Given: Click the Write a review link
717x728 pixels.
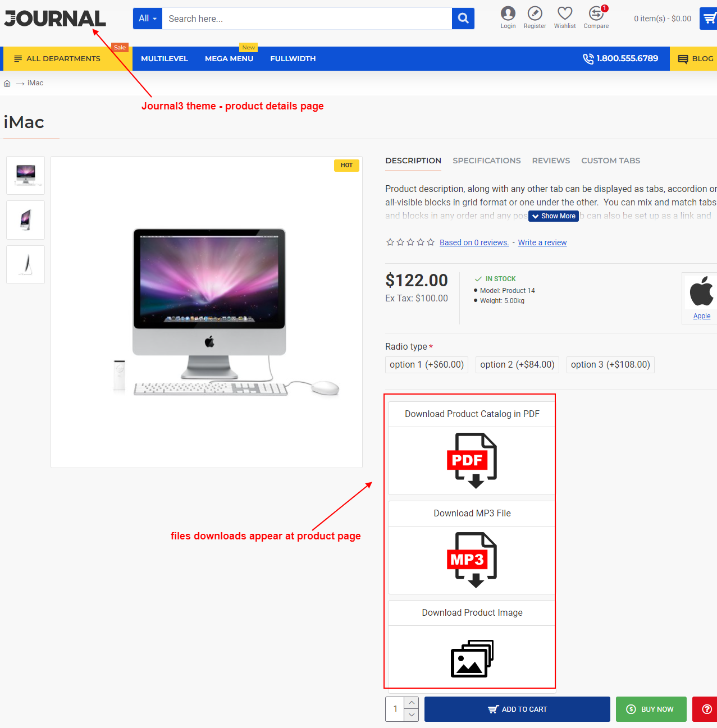Looking at the screenshot, I should coord(541,242).
